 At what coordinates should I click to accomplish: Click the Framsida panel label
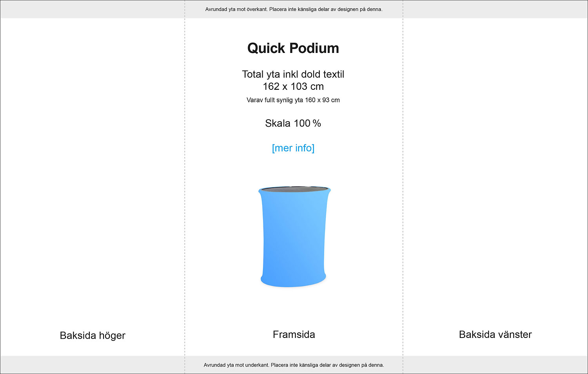pos(294,334)
